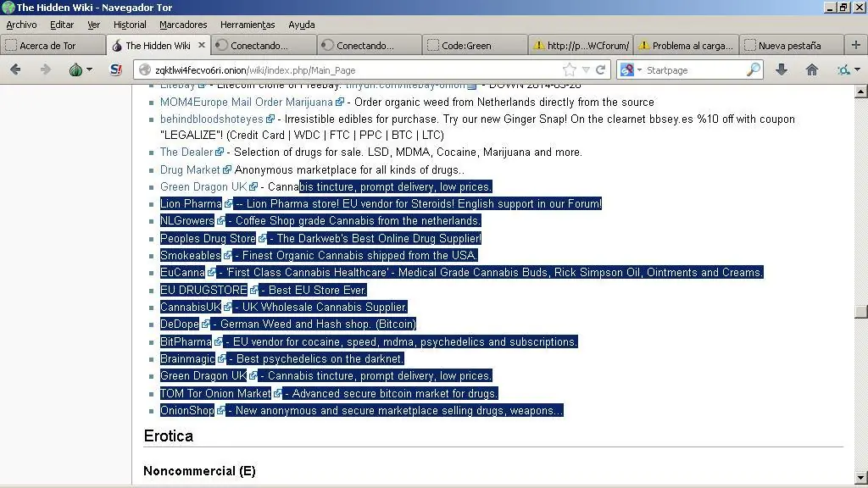
Task: Switch to Acerca de Tor tab
Action: click(x=53, y=46)
